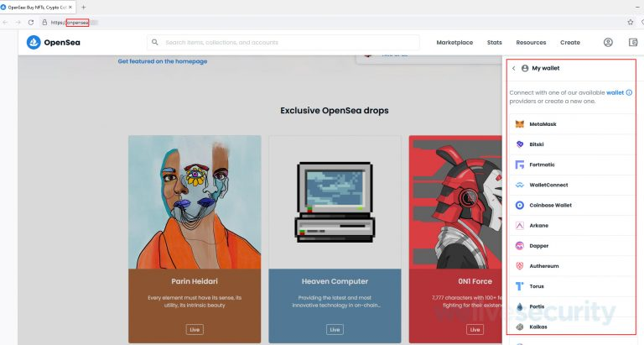Click the wallet info tooltip icon
This screenshot has height=345, width=644.
[629, 92]
